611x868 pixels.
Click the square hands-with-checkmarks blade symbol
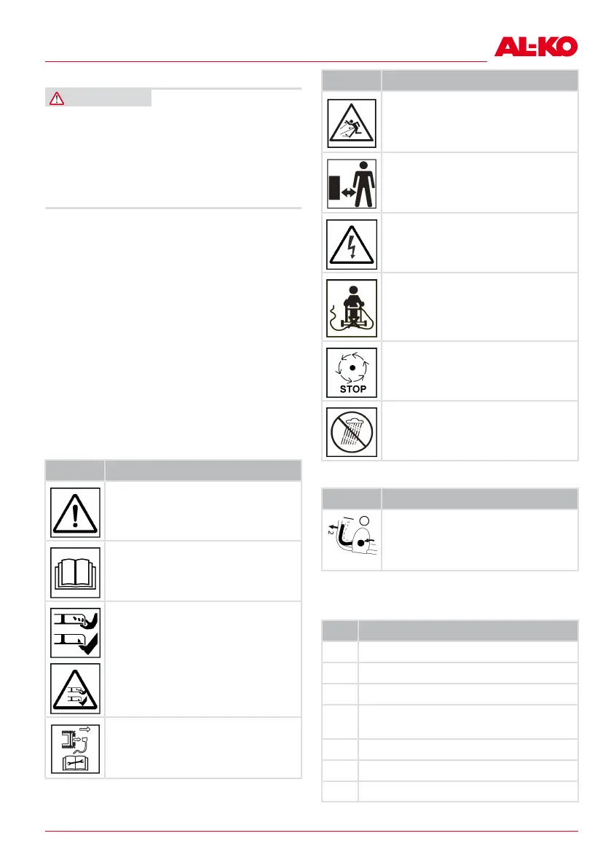[75, 630]
